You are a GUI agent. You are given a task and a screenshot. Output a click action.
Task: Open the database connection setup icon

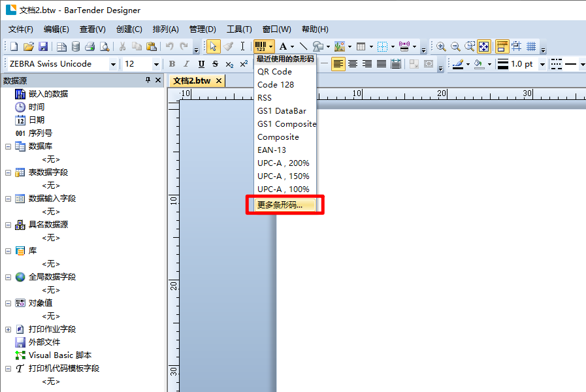click(x=76, y=46)
